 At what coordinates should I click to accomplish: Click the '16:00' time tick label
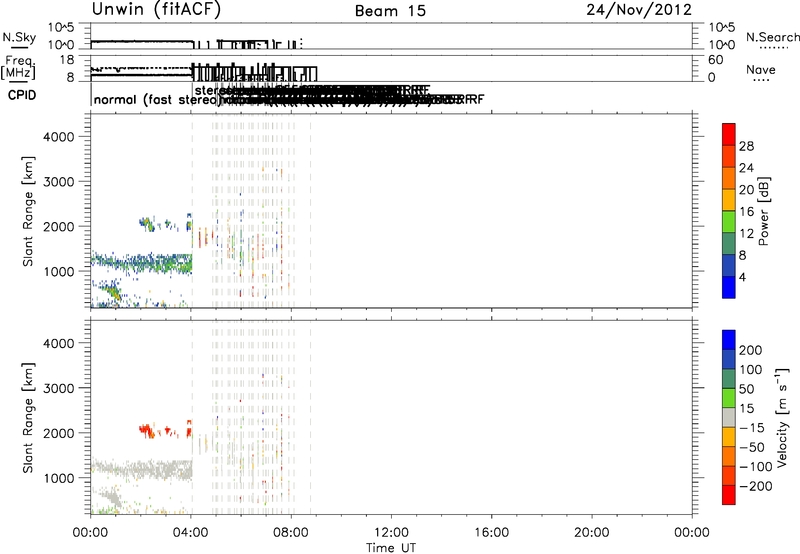491,533
